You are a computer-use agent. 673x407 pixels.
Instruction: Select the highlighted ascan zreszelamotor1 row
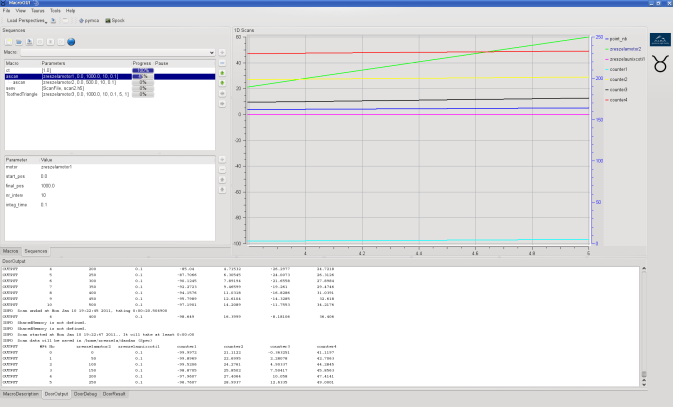[x=110, y=76]
